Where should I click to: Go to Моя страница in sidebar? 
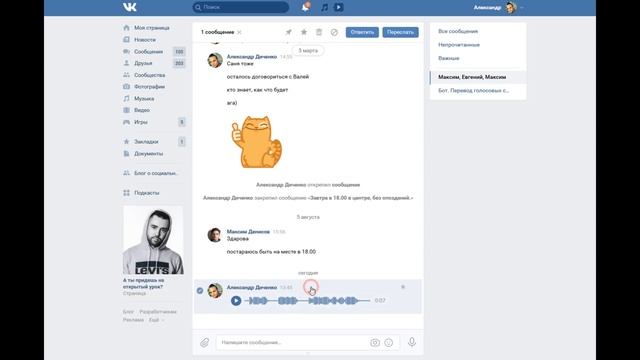click(x=151, y=28)
